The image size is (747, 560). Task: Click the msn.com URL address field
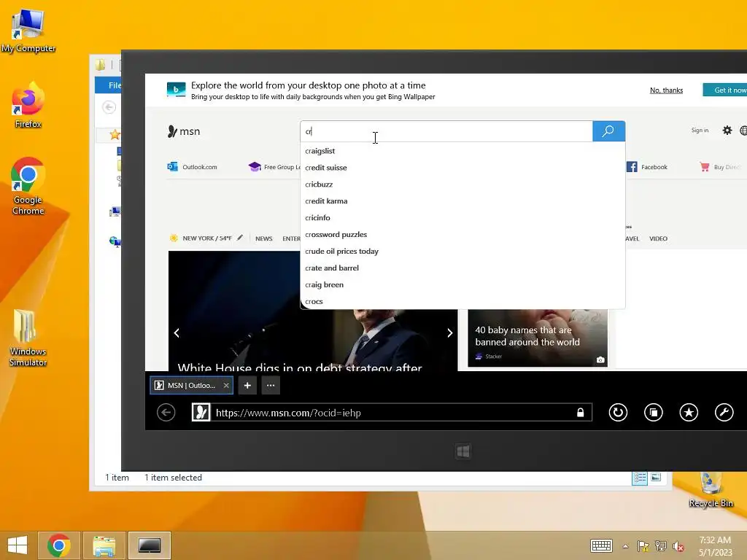click(x=392, y=413)
